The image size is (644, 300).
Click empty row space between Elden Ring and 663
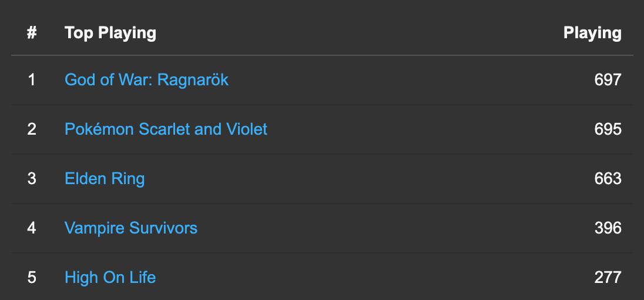pyautogui.click(x=364, y=178)
